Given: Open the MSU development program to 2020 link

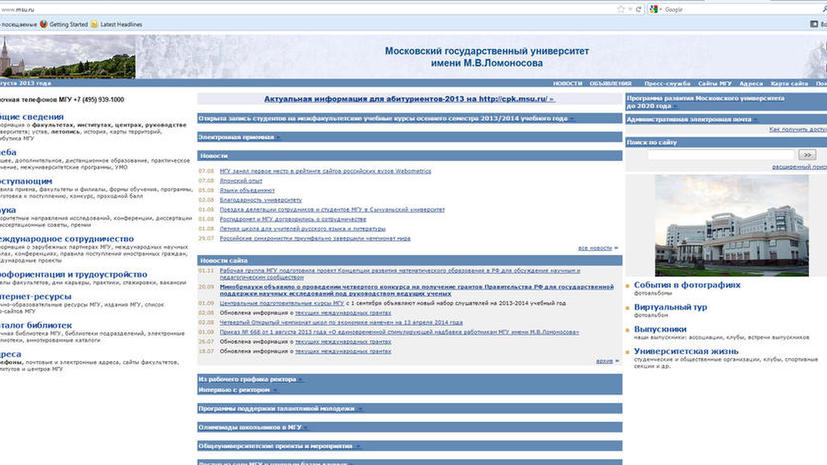Looking at the screenshot, I should coord(705,102).
